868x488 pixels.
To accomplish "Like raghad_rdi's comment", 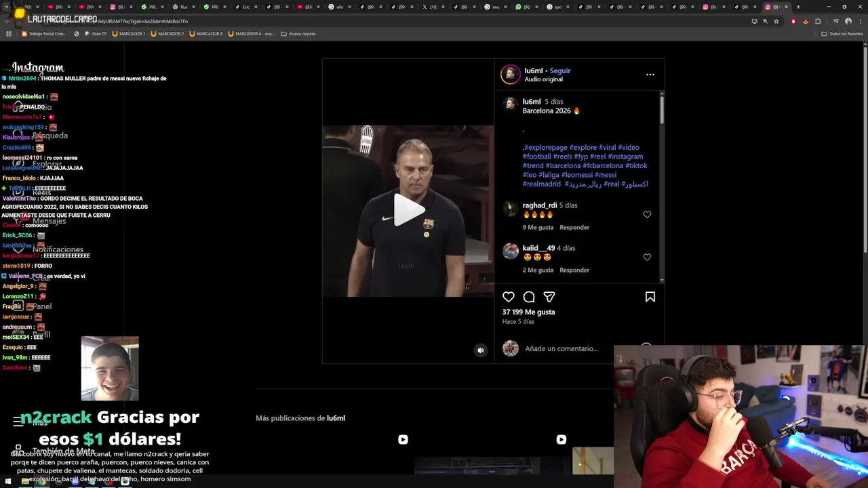I will coord(647,214).
